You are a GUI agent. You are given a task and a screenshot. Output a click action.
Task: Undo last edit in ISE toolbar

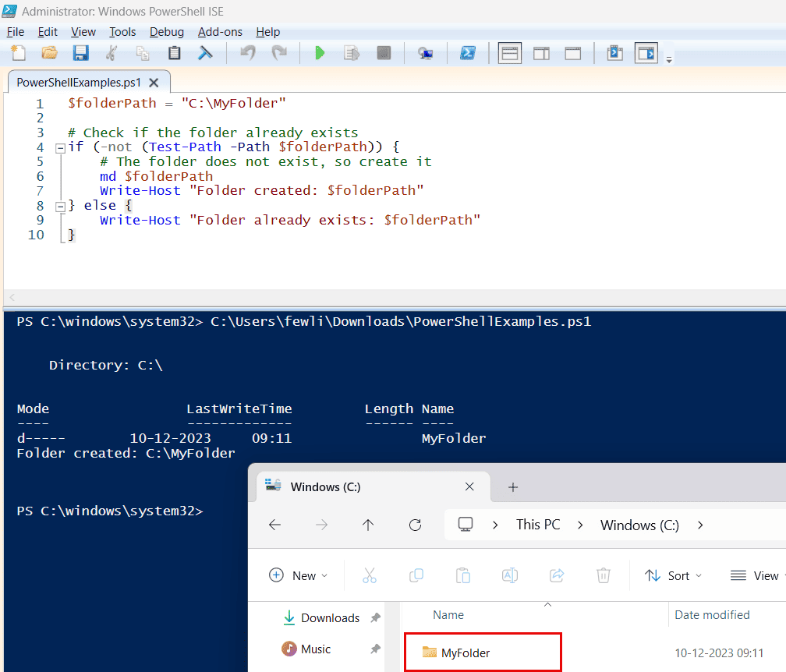point(248,52)
